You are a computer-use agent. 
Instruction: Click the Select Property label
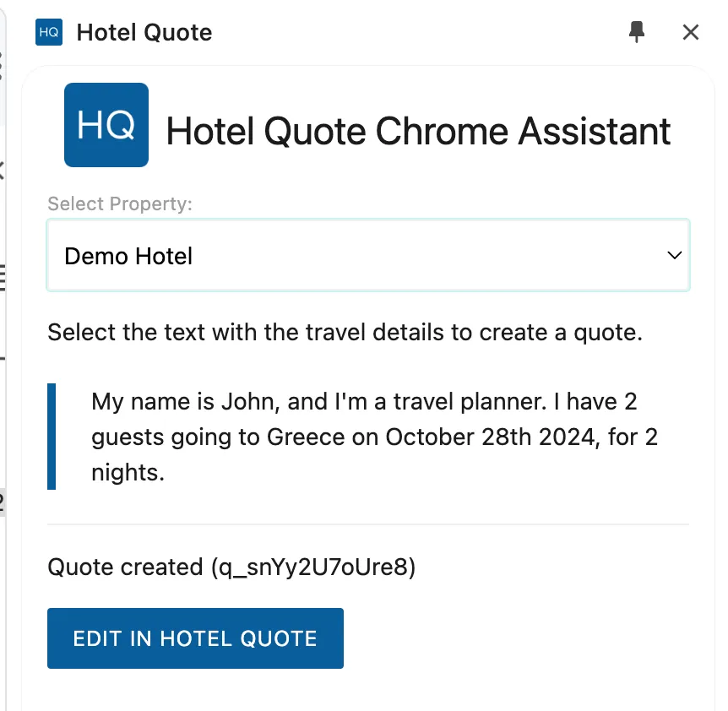point(120,204)
